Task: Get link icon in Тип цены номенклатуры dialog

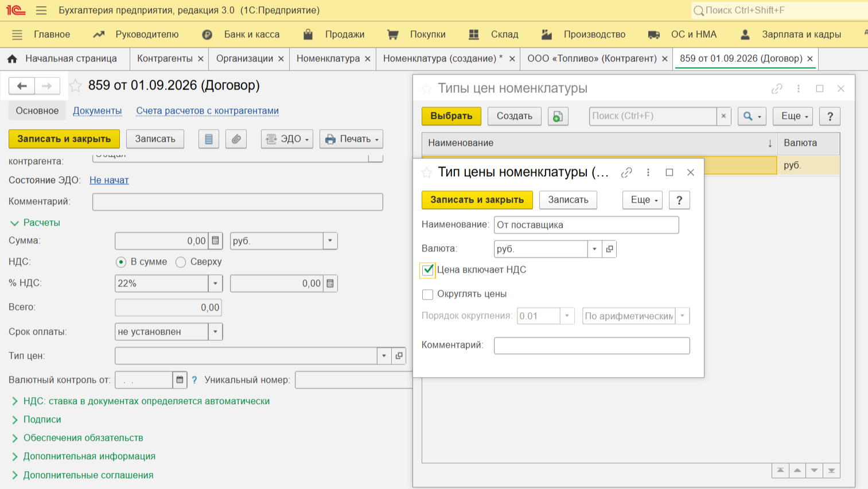Action: point(626,172)
